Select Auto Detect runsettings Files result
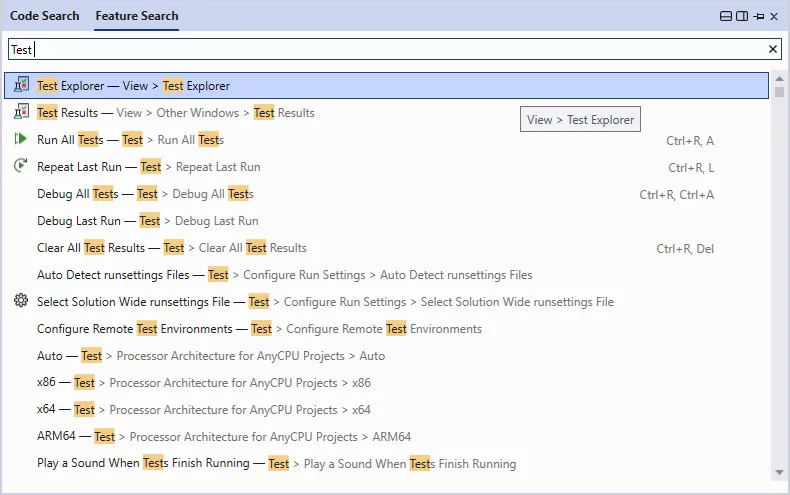 click(x=386, y=275)
